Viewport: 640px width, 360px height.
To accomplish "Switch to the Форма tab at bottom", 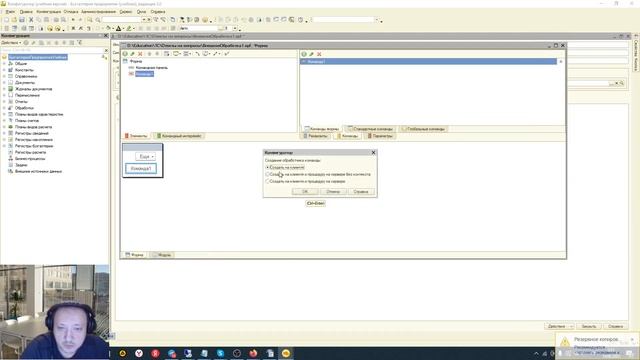I will 134,255.
